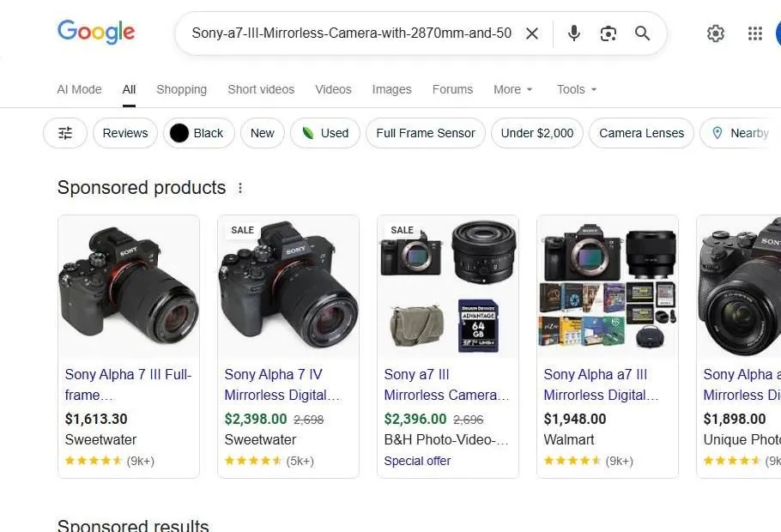The height and width of the screenshot is (532, 781).
Task: Click B&H Photo-Video seller name
Action: pos(446,440)
